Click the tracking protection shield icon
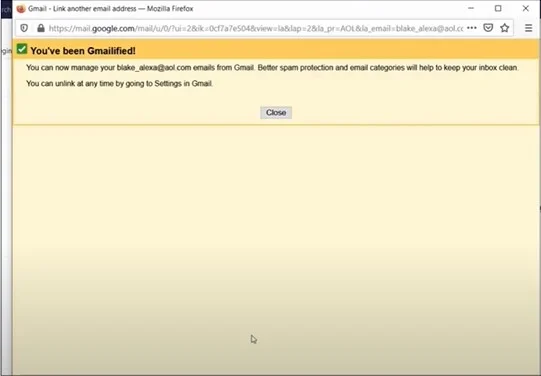This screenshot has width=541, height=376. coord(24,28)
